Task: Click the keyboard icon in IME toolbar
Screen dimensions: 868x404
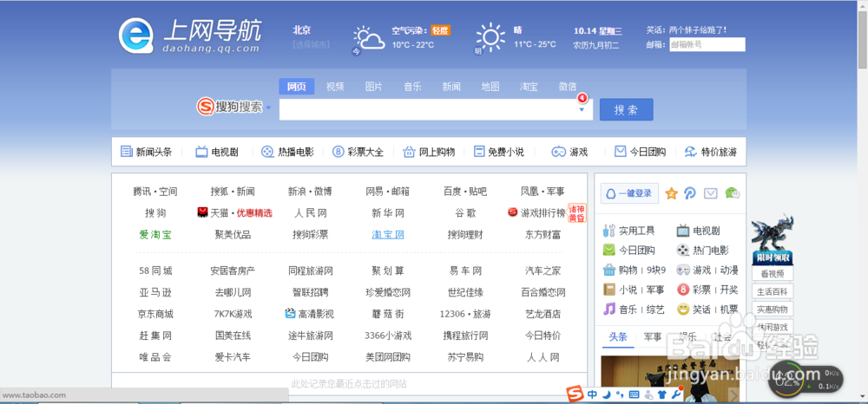Action: coord(634,394)
